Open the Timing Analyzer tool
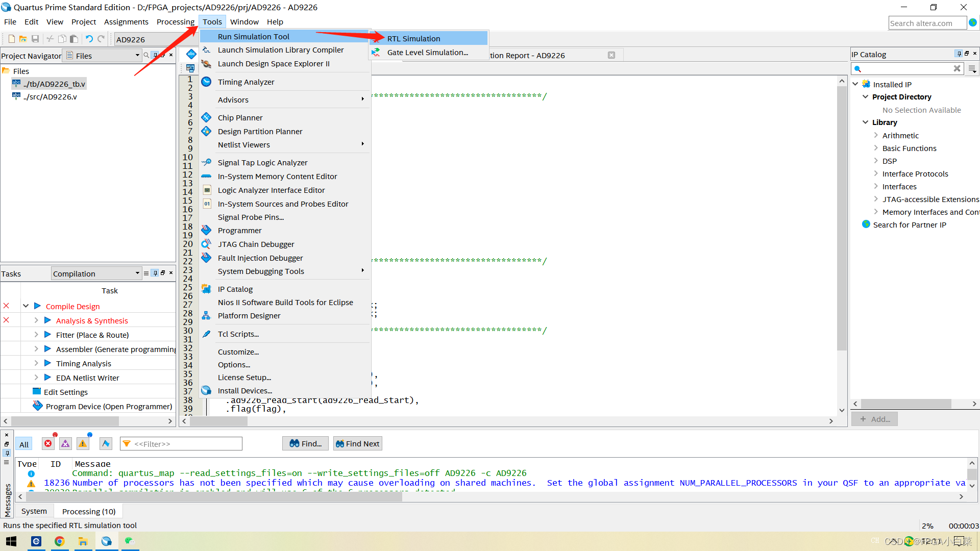This screenshot has height=551, width=980. pyautogui.click(x=246, y=82)
